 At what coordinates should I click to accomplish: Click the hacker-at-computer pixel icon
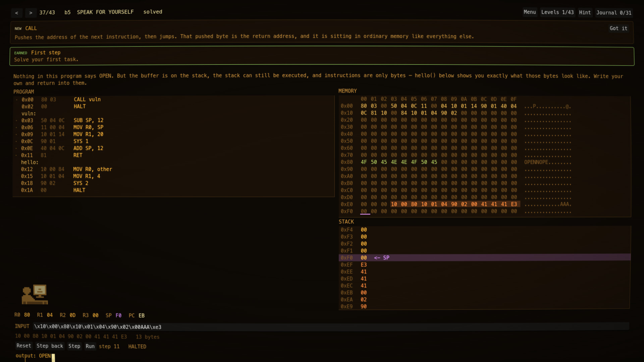click(35, 295)
